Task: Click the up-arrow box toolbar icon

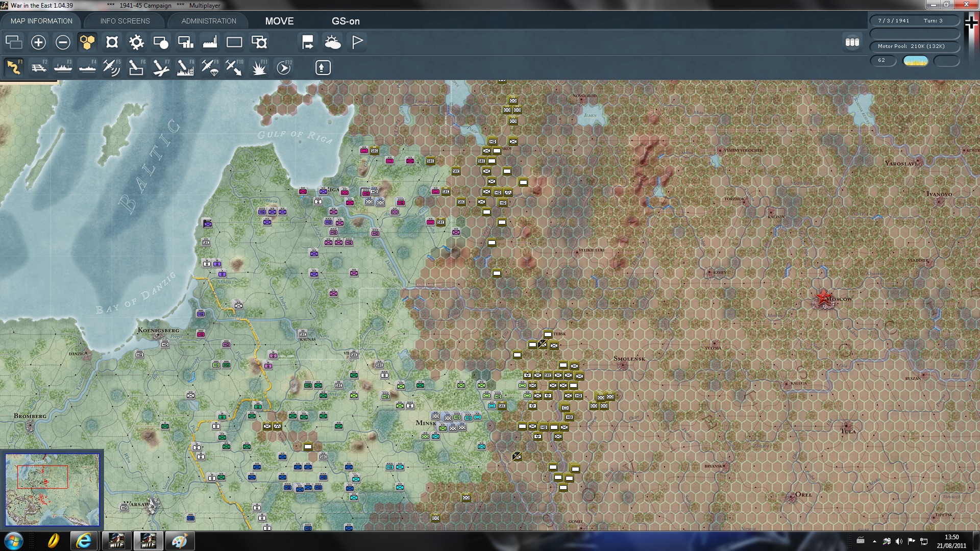Action: [x=323, y=67]
